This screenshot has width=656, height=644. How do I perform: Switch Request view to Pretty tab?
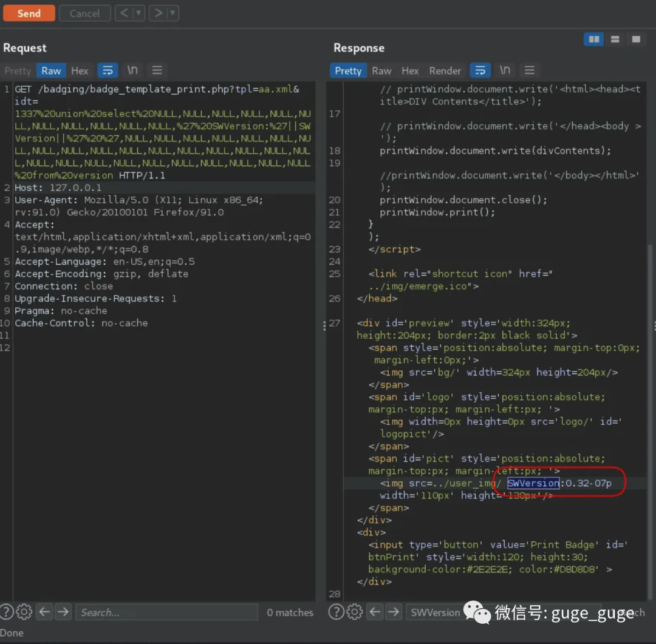click(18, 70)
